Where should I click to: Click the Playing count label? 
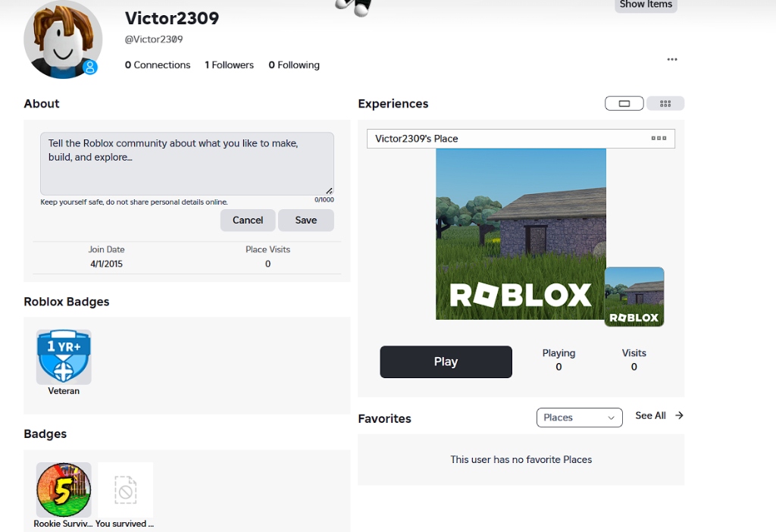[559, 353]
